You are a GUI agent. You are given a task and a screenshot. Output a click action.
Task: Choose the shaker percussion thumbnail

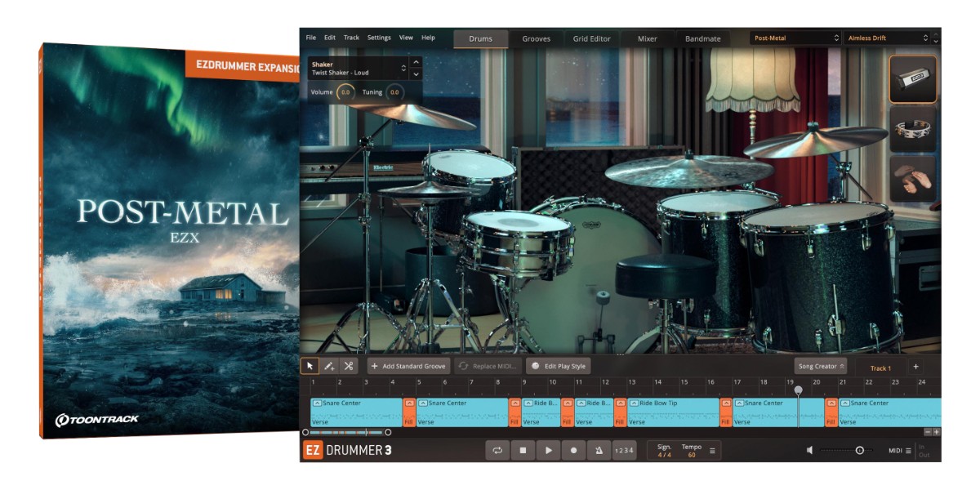coord(912,79)
